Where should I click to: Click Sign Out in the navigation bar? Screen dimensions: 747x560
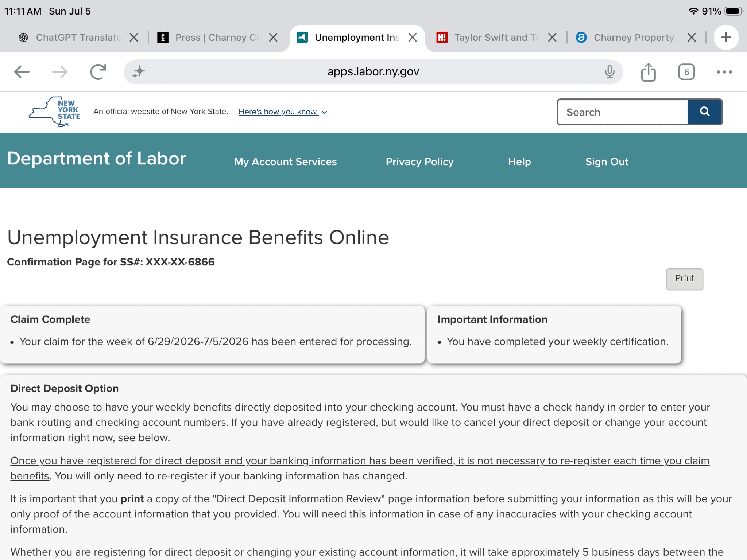607,162
